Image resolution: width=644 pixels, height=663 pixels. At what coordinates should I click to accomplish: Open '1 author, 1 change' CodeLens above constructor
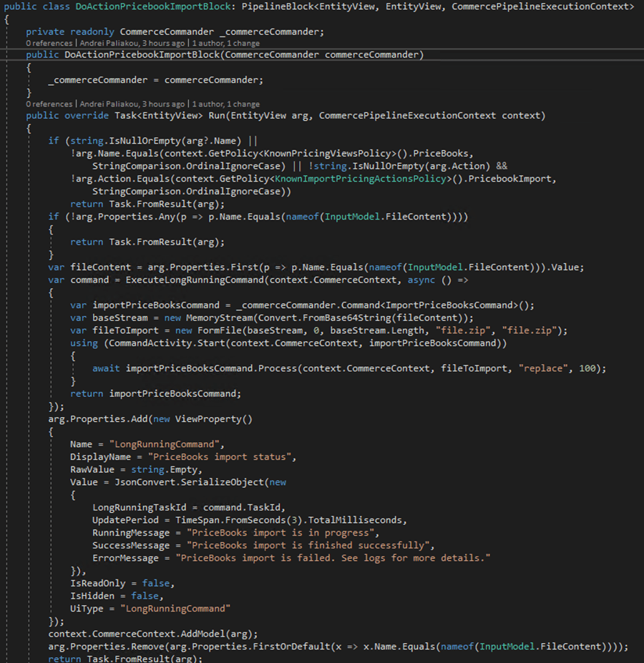[226, 43]
